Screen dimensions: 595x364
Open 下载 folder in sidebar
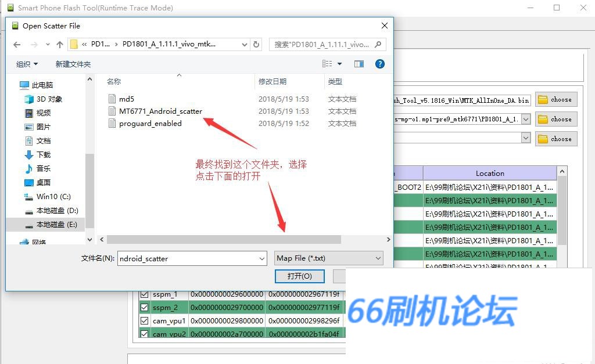[x=38, y=154]
